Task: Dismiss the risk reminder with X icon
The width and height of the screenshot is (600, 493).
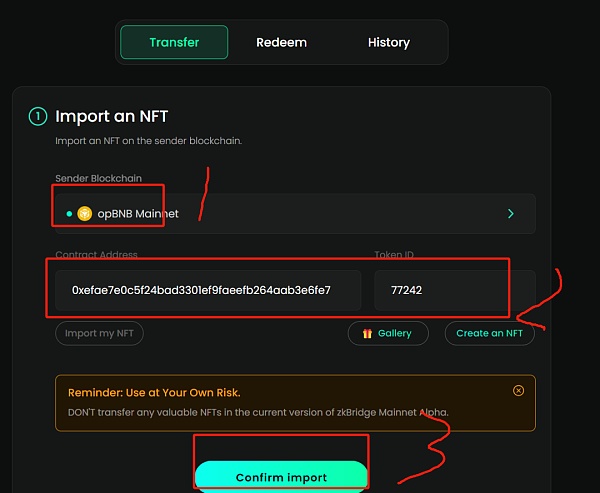Action: 518,391
